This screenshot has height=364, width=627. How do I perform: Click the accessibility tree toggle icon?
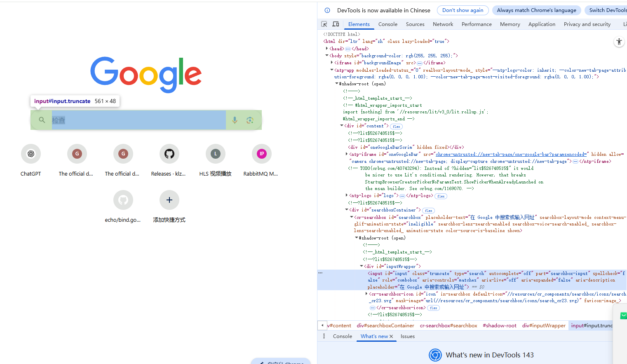pos(619,42)
